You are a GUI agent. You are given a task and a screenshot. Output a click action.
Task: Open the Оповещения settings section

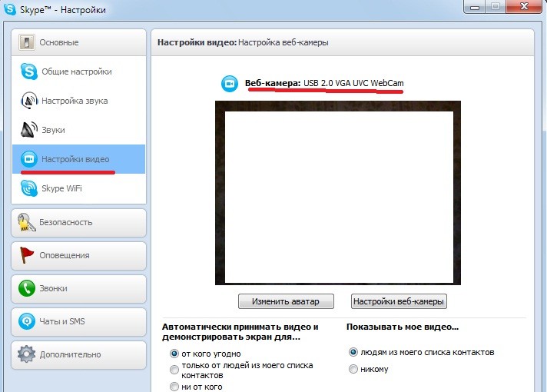click(78, 255)
